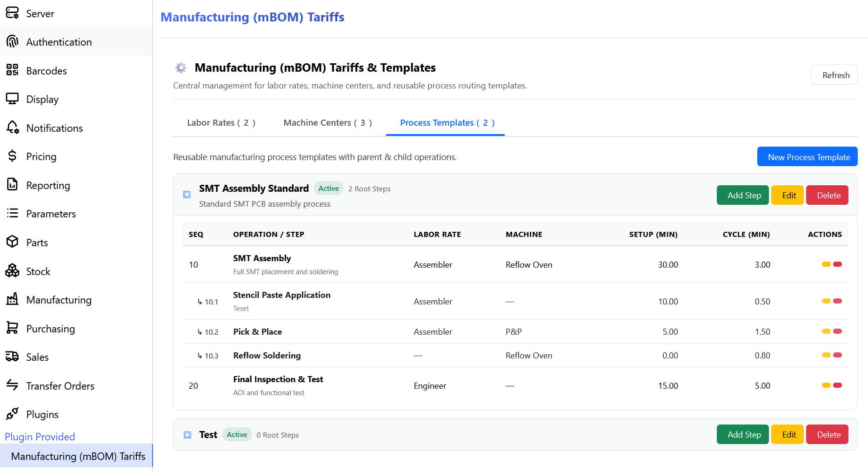Expand the Test process template

click(x=187, y=435)
